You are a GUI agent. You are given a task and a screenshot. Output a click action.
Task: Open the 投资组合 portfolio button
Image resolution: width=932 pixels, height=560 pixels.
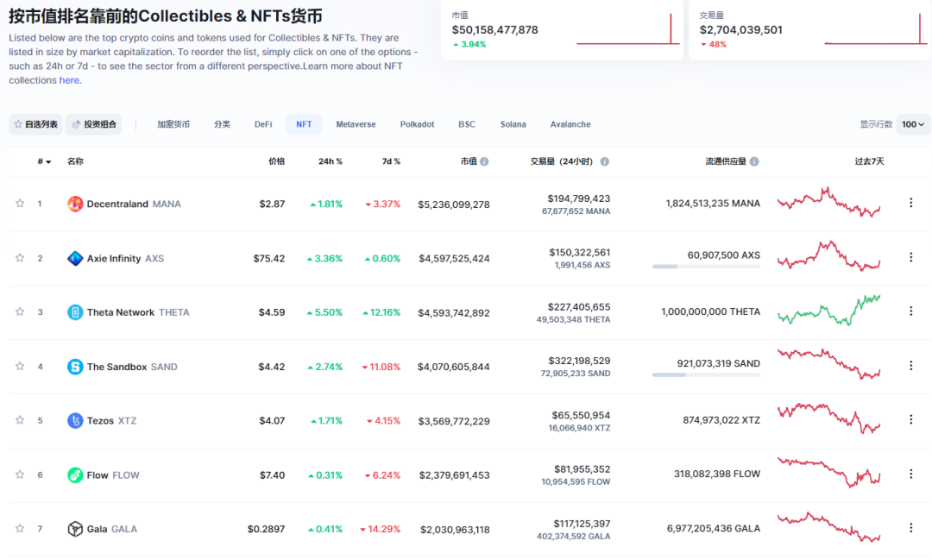94,124
